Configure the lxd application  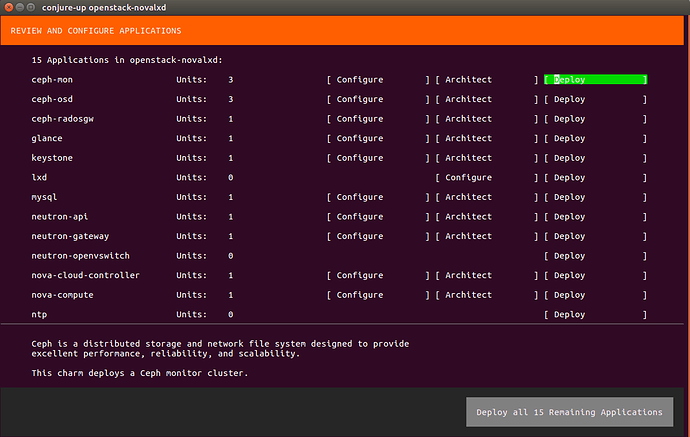point(487,178)
